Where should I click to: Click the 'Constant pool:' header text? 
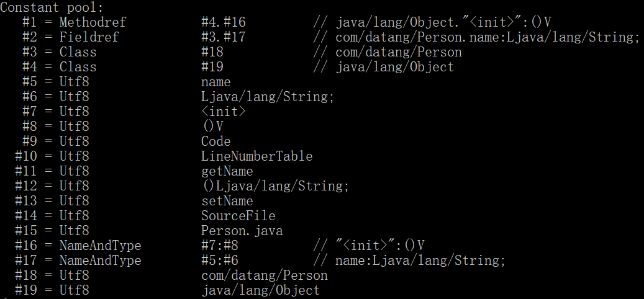(x=52, y=7)
